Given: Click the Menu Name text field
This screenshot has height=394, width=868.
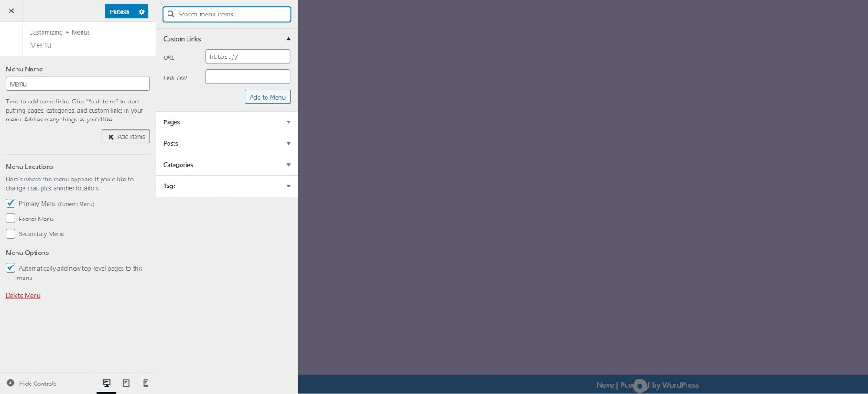Looking at the screenshot, I should 77,84.
